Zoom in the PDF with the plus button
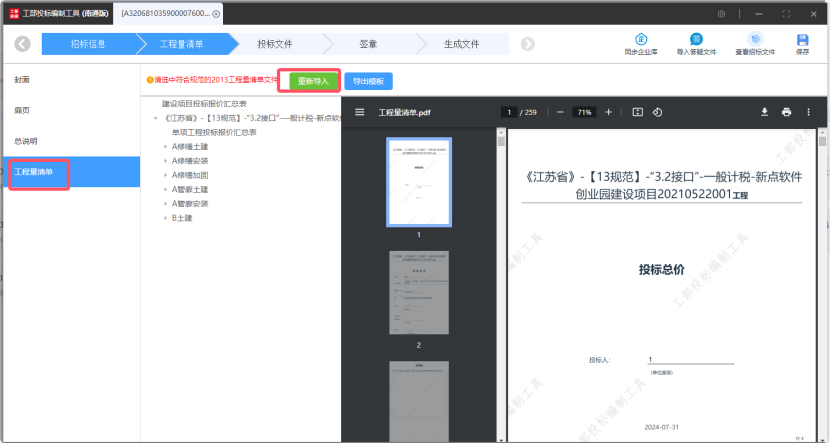The width and height of the screenshot is (830, 443). (x=608, y=112)
